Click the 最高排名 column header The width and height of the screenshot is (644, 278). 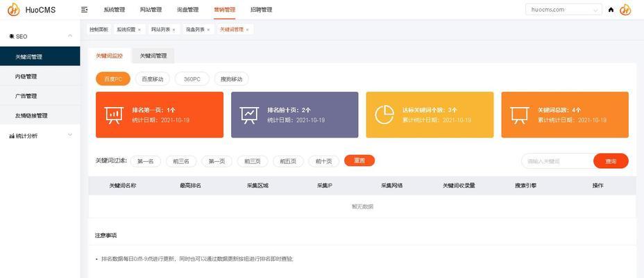click(x=191, y=186)
